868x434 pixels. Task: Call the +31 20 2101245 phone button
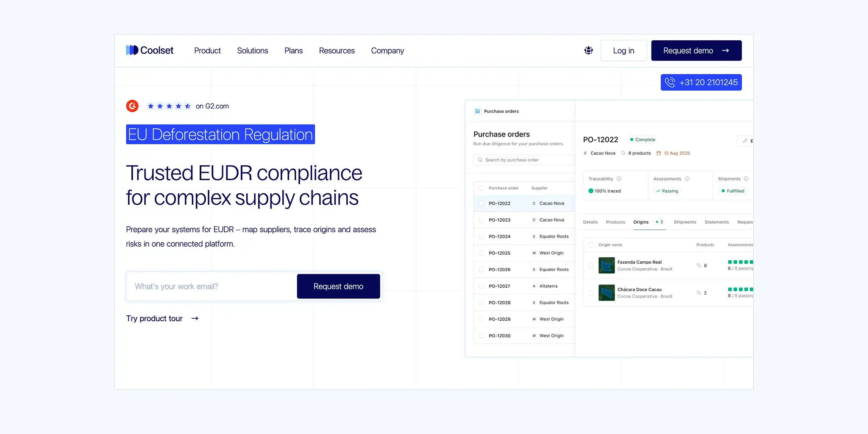coord(701,82)
